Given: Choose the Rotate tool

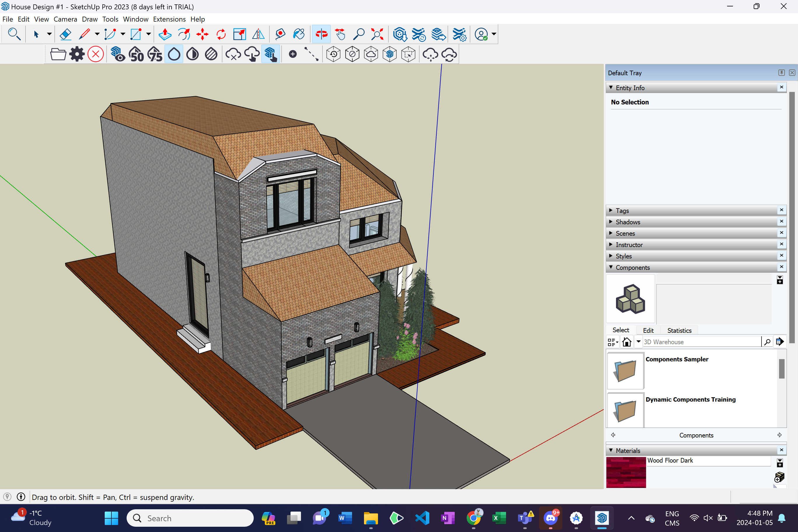Looking at the screenshot, I should [x=221, y=34].
